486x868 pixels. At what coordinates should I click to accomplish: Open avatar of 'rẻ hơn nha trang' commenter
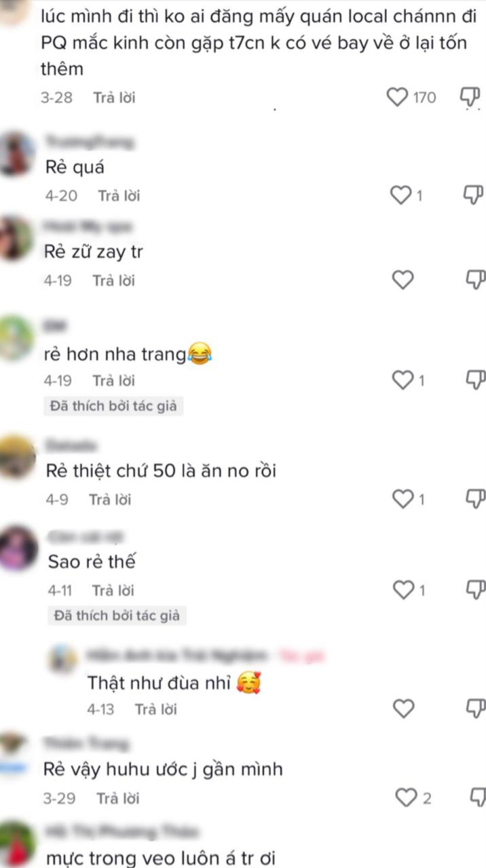point(16,338)
